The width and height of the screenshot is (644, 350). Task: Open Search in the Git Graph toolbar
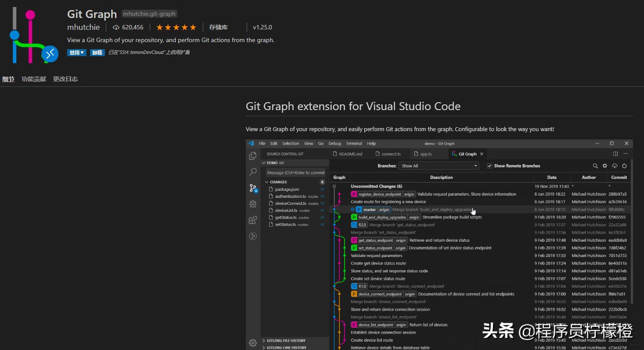595,166
